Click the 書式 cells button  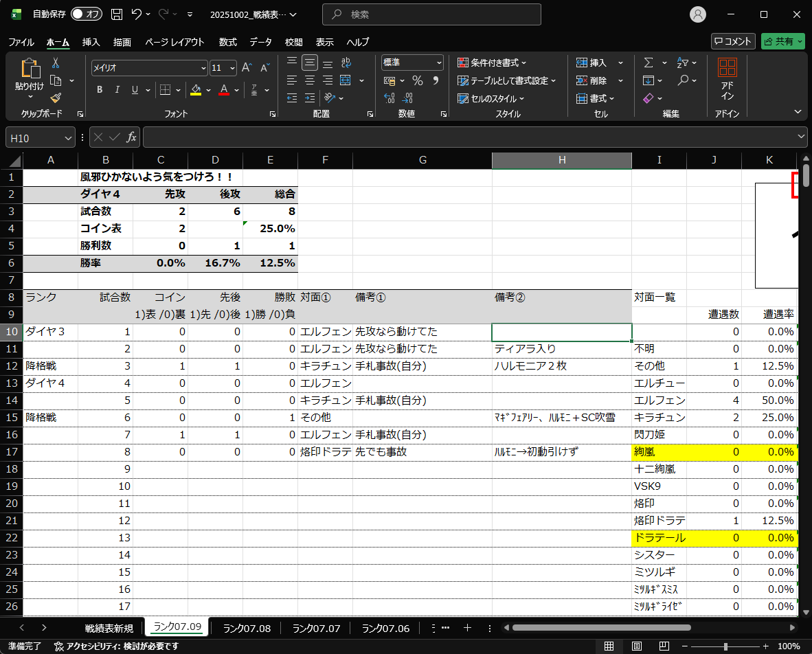[596, 98]
